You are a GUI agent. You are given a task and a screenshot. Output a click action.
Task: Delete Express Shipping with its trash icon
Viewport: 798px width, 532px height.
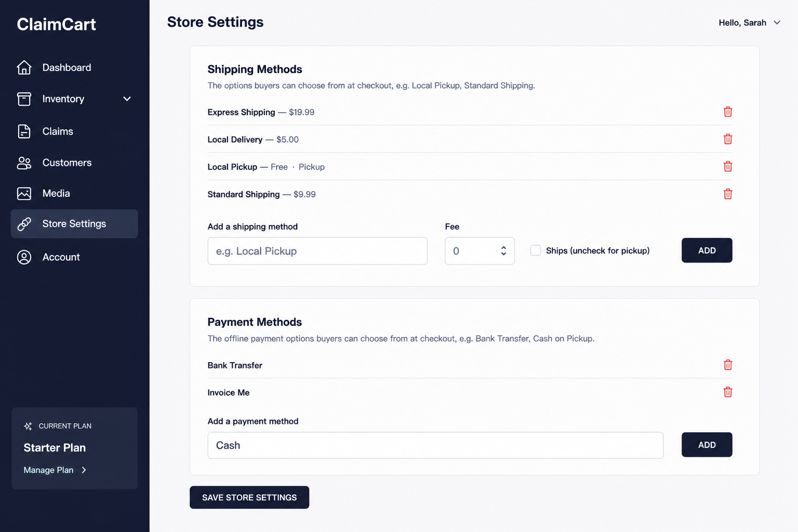point(728,112)
